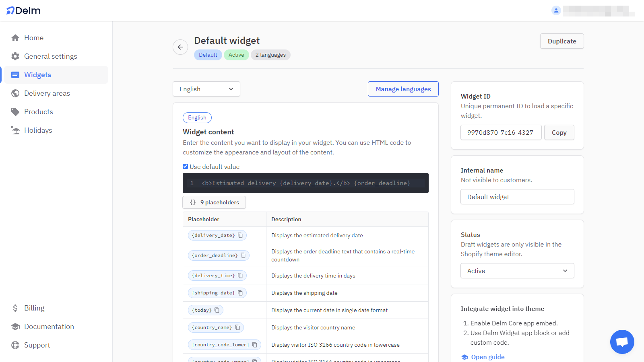Open Holidays from the sidebar

[38, 130]
